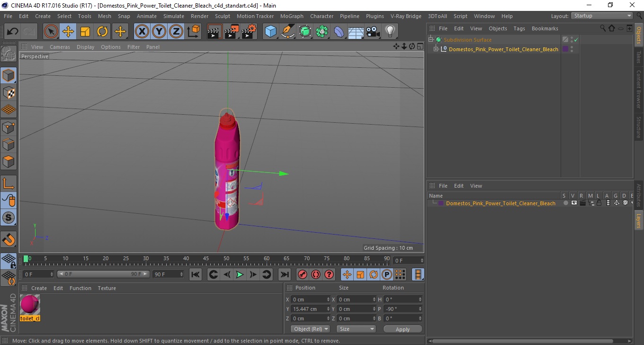Click the Undo arrow icon

pyautogui.click(x=12, y=32)
